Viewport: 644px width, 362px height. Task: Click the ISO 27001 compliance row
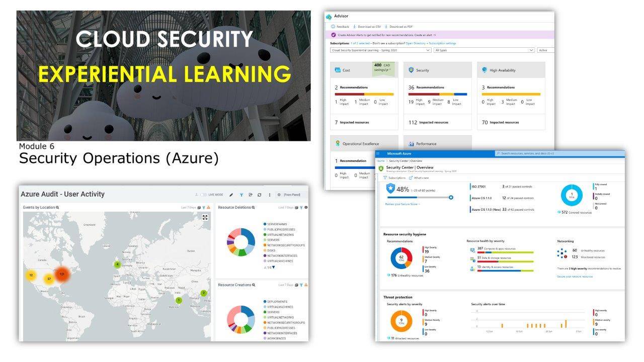point(502,187)
